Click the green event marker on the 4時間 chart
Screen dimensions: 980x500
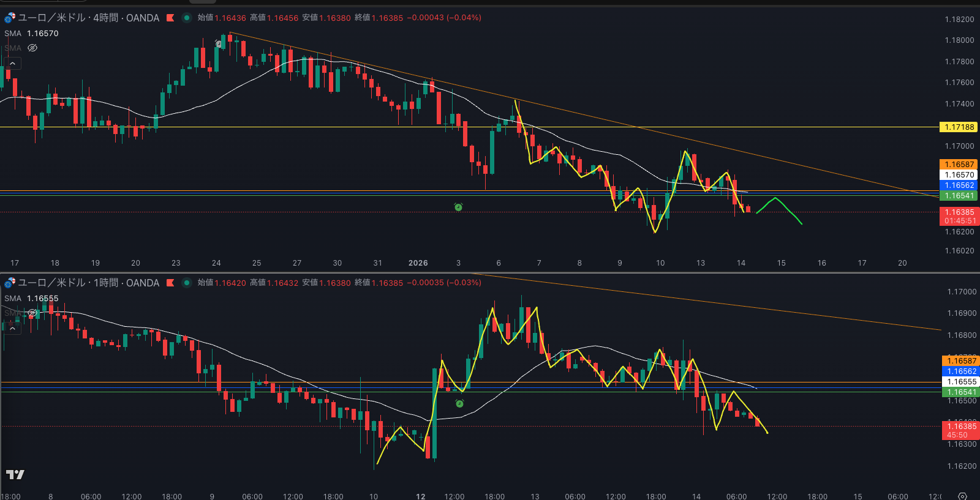tap(458, 207)
